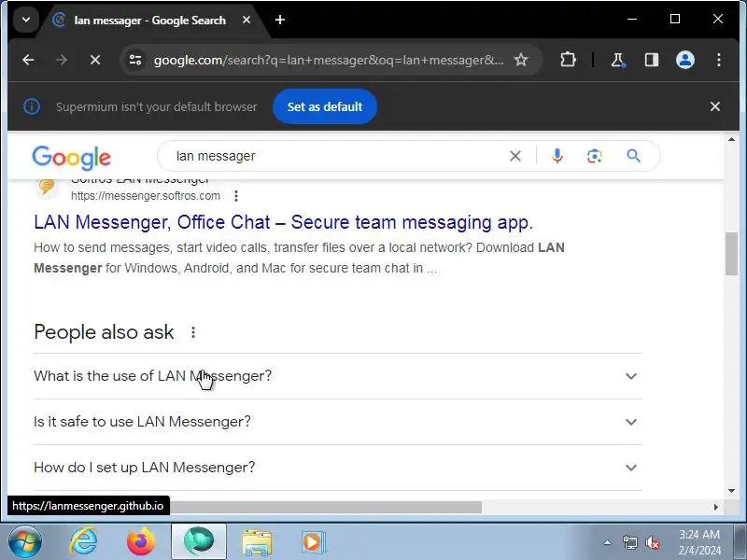747x560 pixels.
Task: Open a new tab with the plus button
Action: [280, 20]
